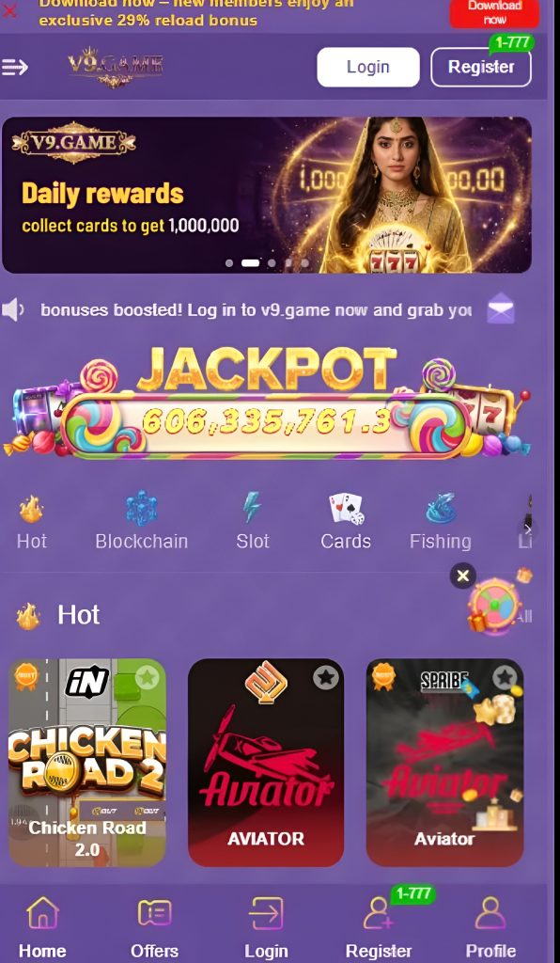Toggle favorite star on AVIATOR middle card
Viewport: 560px width, 963px height.
(326, 678)
